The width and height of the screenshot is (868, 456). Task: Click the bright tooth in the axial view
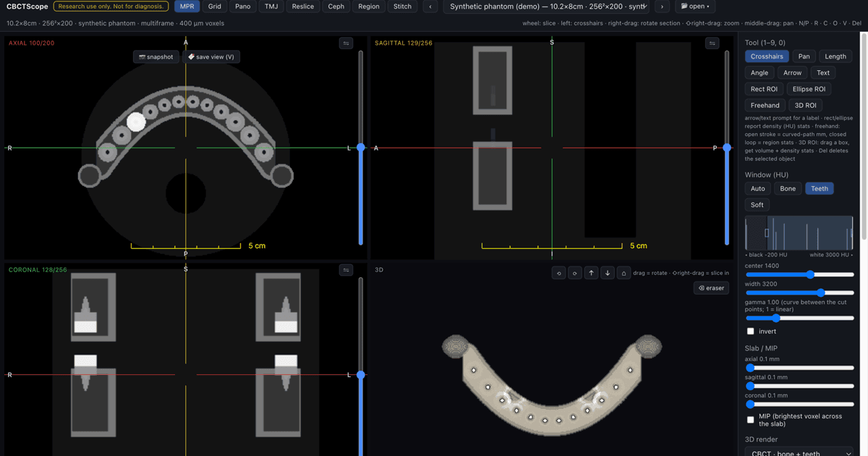coord(136,122)
